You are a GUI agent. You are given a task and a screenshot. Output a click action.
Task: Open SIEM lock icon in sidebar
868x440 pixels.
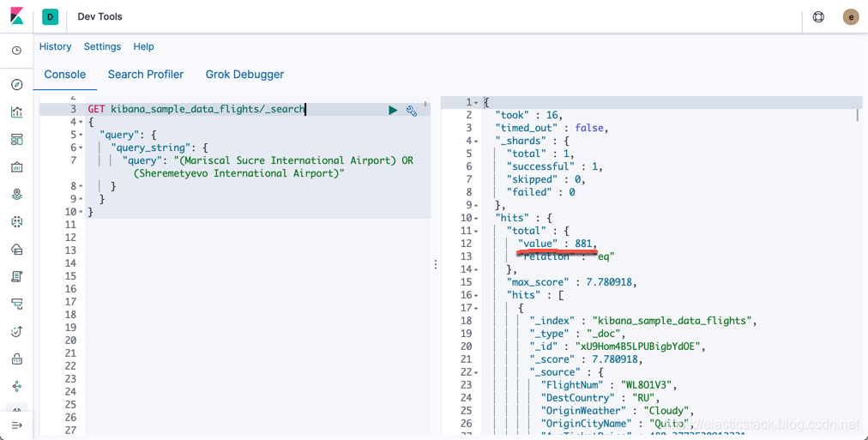16,359
